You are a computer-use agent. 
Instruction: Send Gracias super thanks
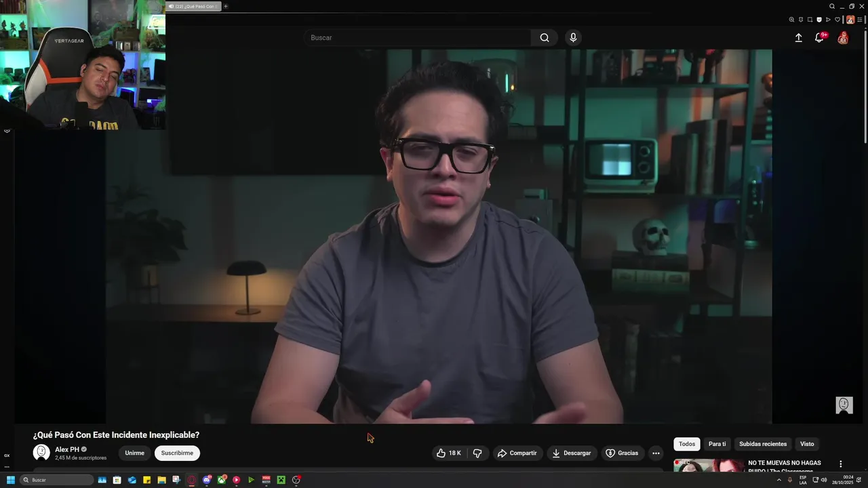(x=622, y=453)
